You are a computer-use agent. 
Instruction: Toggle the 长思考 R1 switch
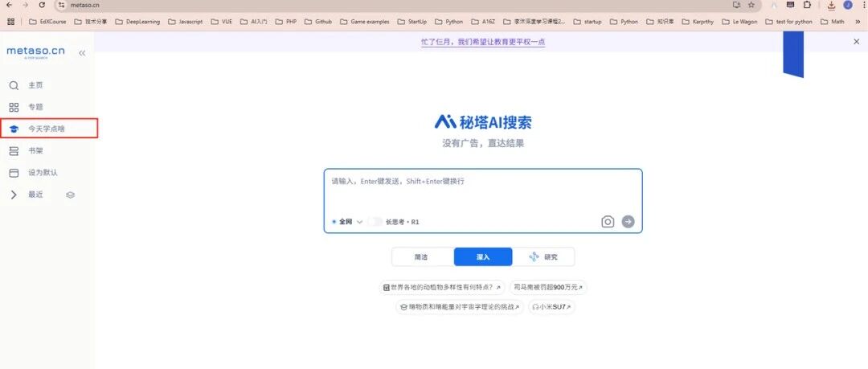375,222
